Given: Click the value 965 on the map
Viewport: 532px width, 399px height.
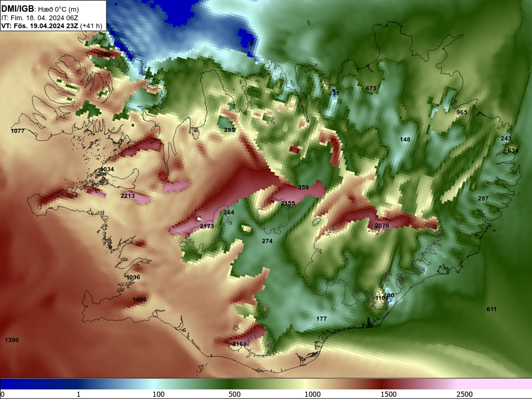Looking at the screenshot, I should pos(462,112).
